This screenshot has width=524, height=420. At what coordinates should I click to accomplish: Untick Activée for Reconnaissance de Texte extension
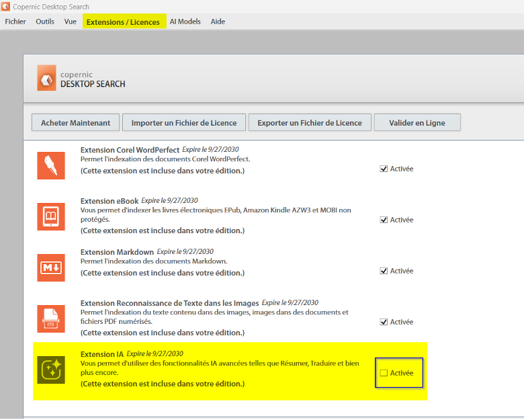(384, 322)
